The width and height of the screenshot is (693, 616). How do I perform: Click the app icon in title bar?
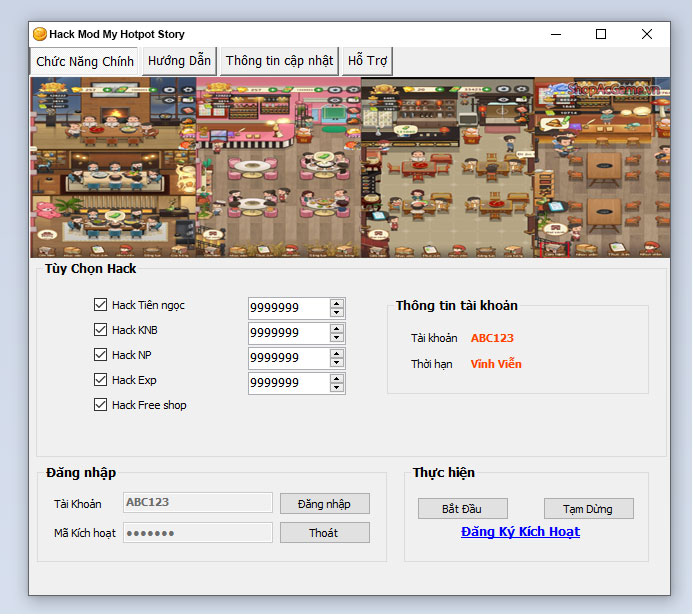click(x=39, y=34)
